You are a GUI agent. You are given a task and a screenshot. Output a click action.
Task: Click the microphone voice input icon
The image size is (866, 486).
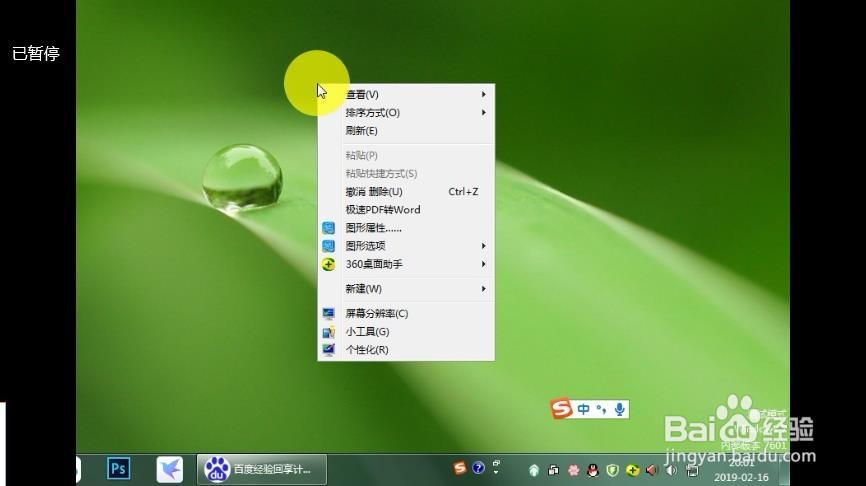(x=620, y=409)
